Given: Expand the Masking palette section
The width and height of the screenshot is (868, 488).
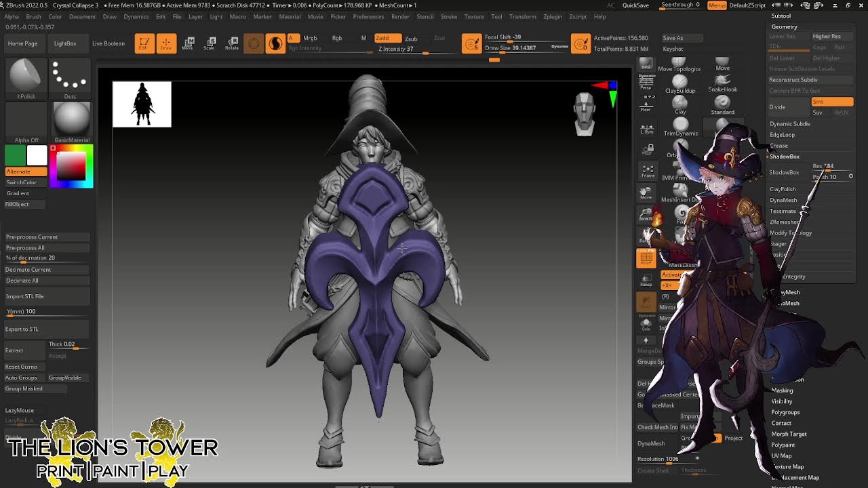Looking at the screenshot, I should click(782, 390).
